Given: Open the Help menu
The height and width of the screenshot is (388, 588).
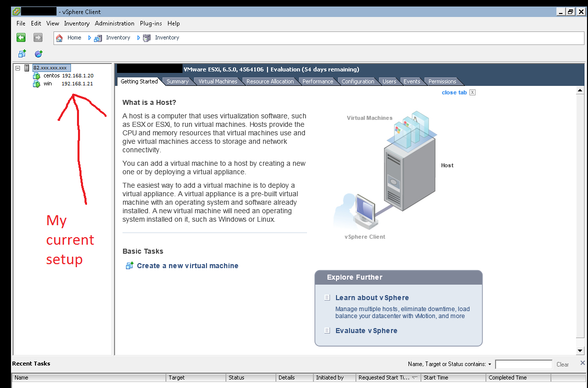Looking at the screenshot, I should click(x=173, y=23).
